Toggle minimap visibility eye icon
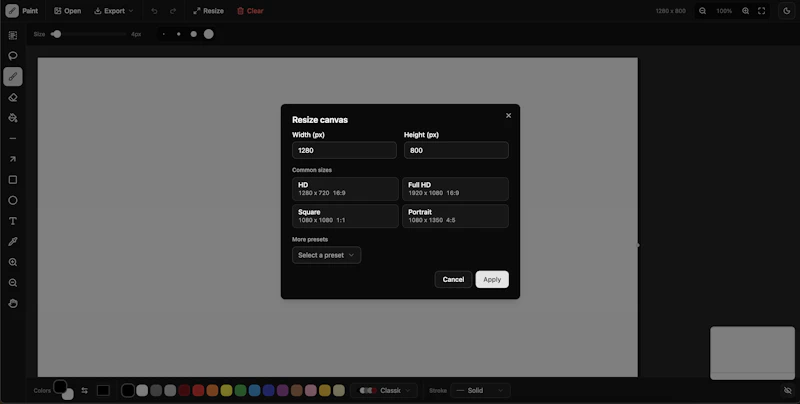 coord(787,390)
